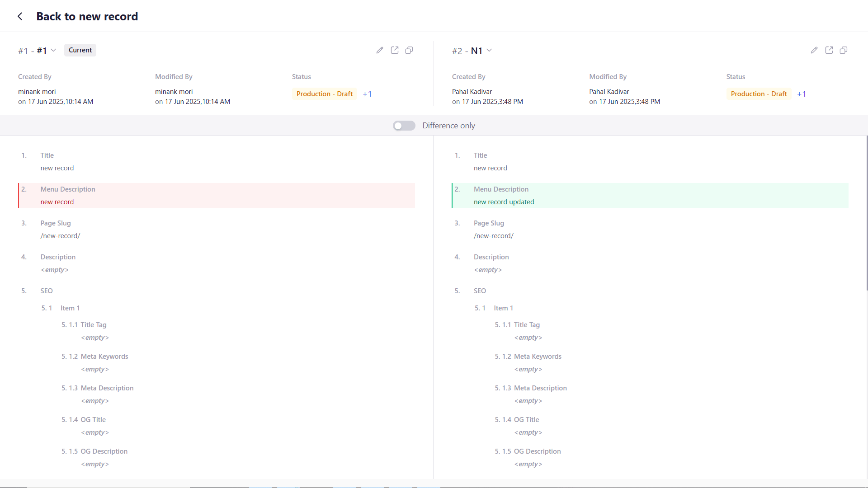Expand the #1 version dropdown chevron

click(53, 50)
